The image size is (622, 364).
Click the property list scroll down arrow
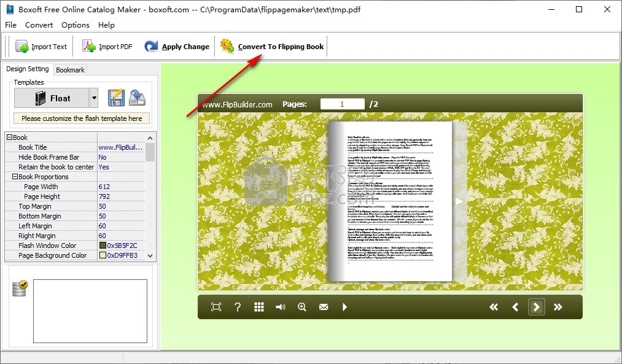pyautogui.click(x=150, y=256)
